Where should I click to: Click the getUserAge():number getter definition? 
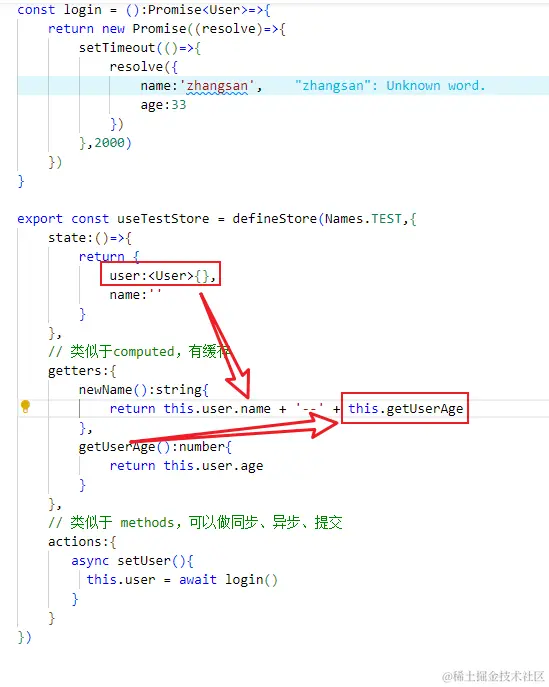point(155,446)
